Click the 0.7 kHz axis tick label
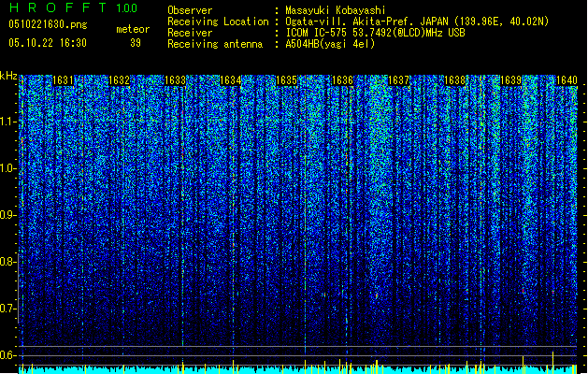This screenshot has width=588, height=374. [7, 309]
